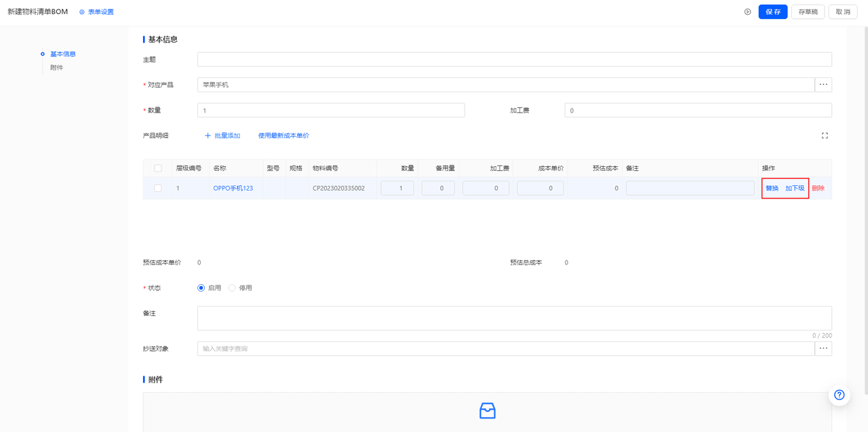Image resolution: width=868 pixels, height=432 pixels.
Task: Click the inbox icon in attachment area
Action: 487,410
